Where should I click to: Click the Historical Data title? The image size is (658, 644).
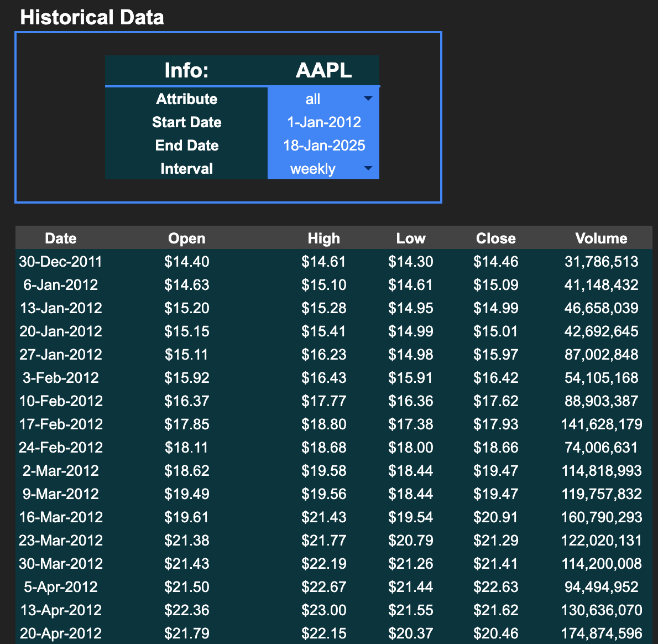92,18
